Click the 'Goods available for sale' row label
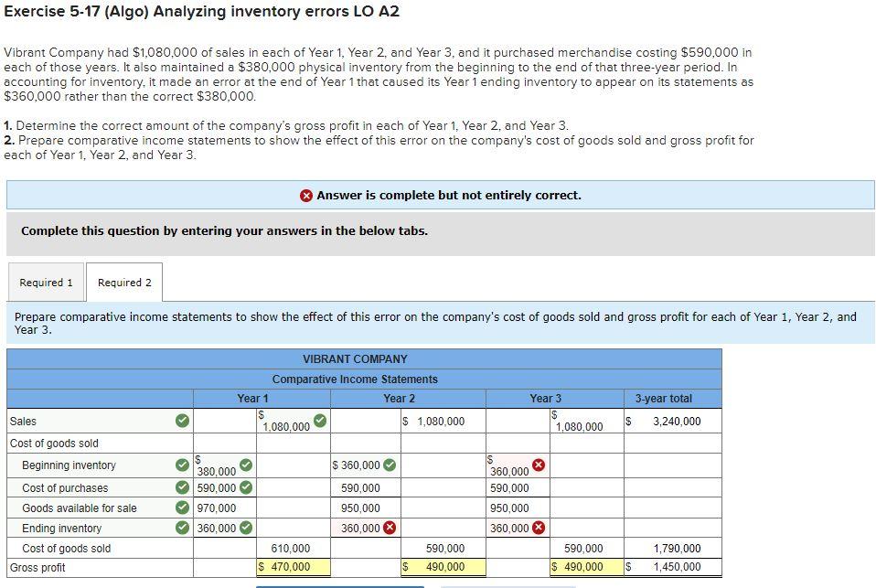Image resolution: width=876 pixels, height=588 pixels. coord(80,508)
